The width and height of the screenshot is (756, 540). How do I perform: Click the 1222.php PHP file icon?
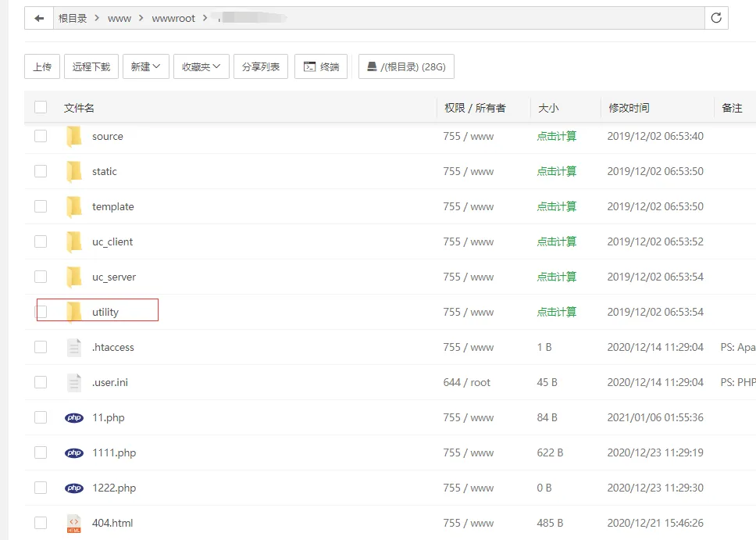[x=74, y=488]
